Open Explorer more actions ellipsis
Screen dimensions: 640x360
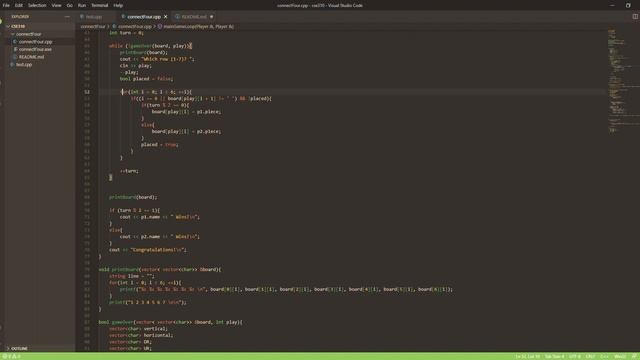pos(67,17)
